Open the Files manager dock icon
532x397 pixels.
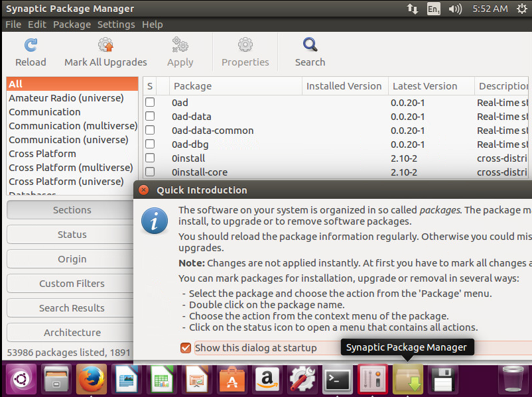pos(56,379)
